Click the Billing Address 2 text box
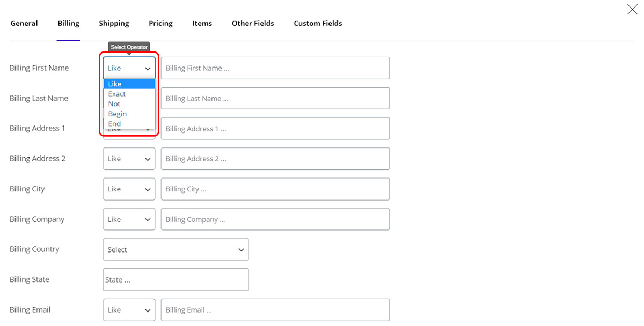The image size is (644, 326). tap(275, 159)
